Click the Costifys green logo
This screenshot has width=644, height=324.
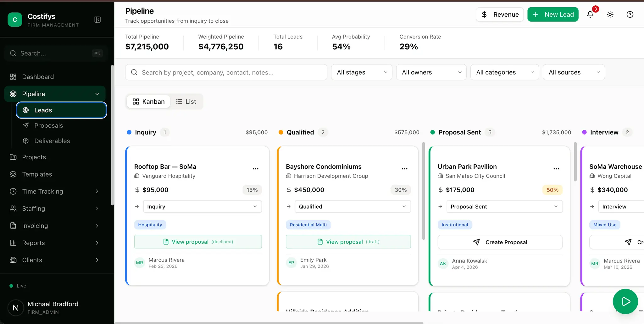[x=15, y=20]
